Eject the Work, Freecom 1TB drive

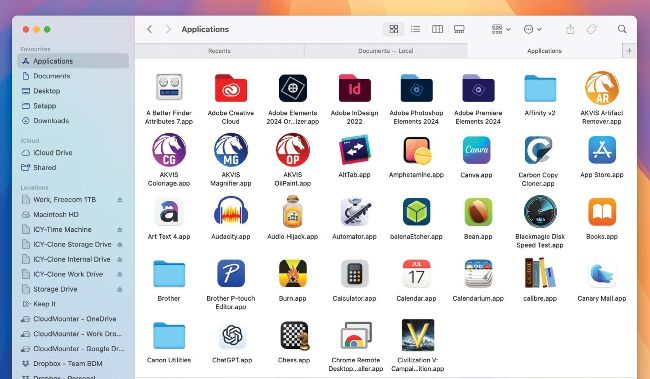coord(120,199)
